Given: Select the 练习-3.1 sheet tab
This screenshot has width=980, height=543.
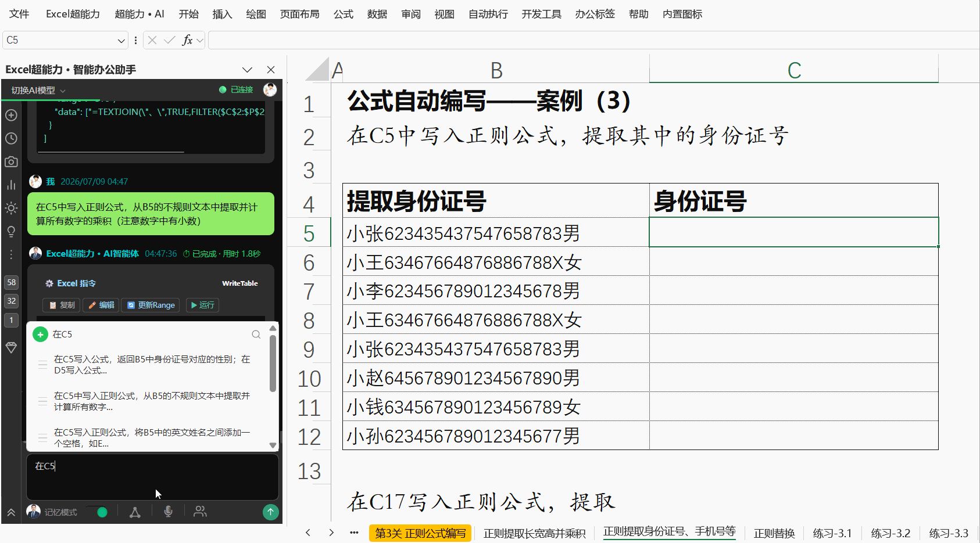Looking at the screenshot, I should [x=832, y=533].
